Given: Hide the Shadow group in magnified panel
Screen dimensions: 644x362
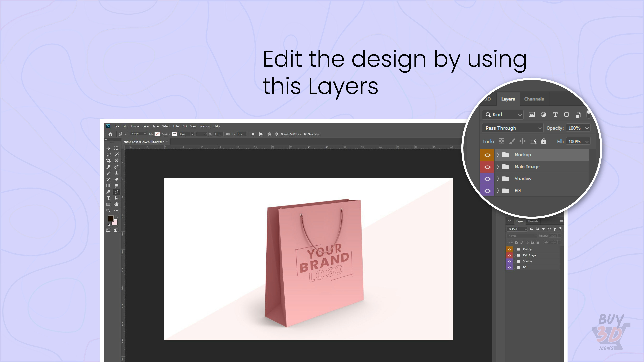Looking at the screenshot, I should 487,179.
